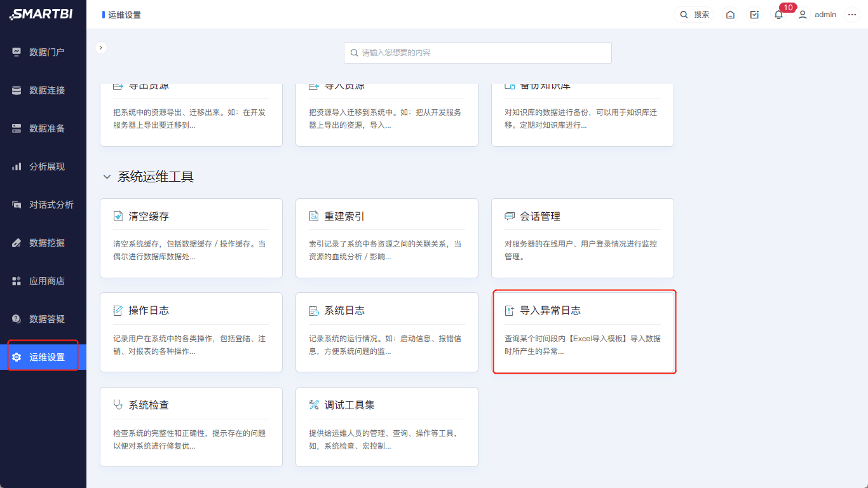Viewport: 868px width, 488px height.
Task: Click the 数据答疑 question icon
Action: click(x=17, y=319)
